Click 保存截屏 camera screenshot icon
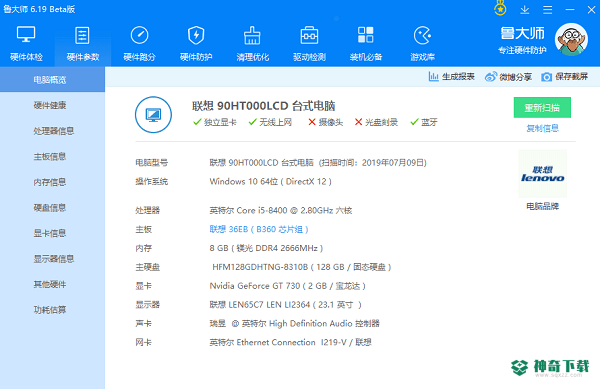600x389 pixels. (546, 77)
